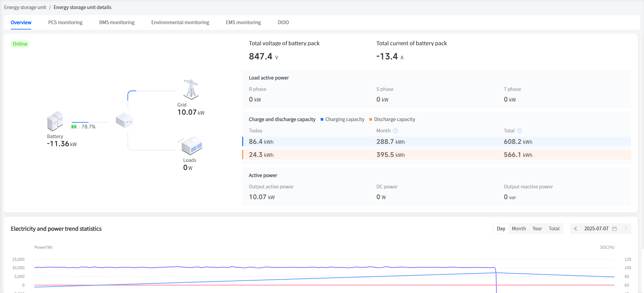
Task: Click the battery SOC level indicator icon
Action: 74,127
